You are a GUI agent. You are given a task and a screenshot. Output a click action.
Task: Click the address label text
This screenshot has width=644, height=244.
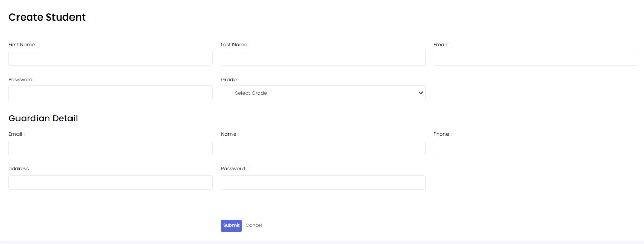click(x=20, y=169)
